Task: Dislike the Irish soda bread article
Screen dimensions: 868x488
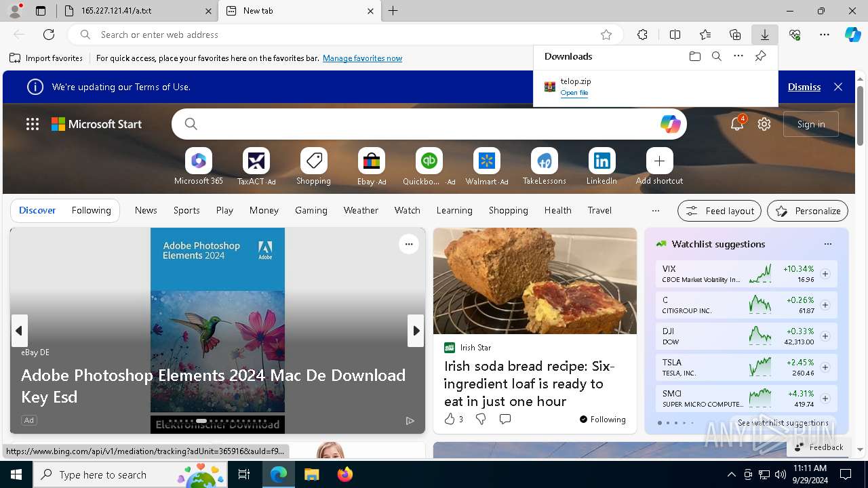Action: point(481,420)
